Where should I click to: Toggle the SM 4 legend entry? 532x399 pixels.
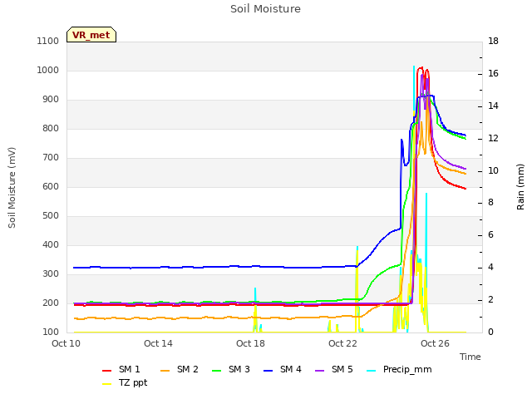pos(283,369)
